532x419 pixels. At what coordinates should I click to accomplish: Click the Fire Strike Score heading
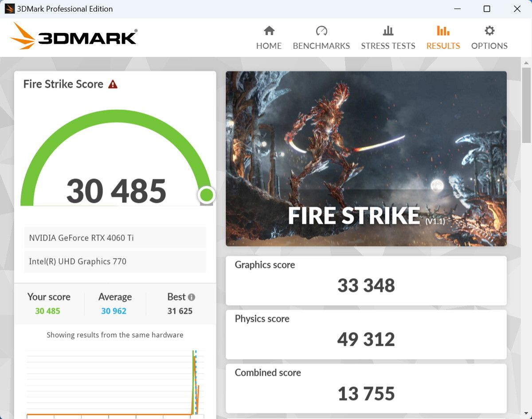pos(63,84)
